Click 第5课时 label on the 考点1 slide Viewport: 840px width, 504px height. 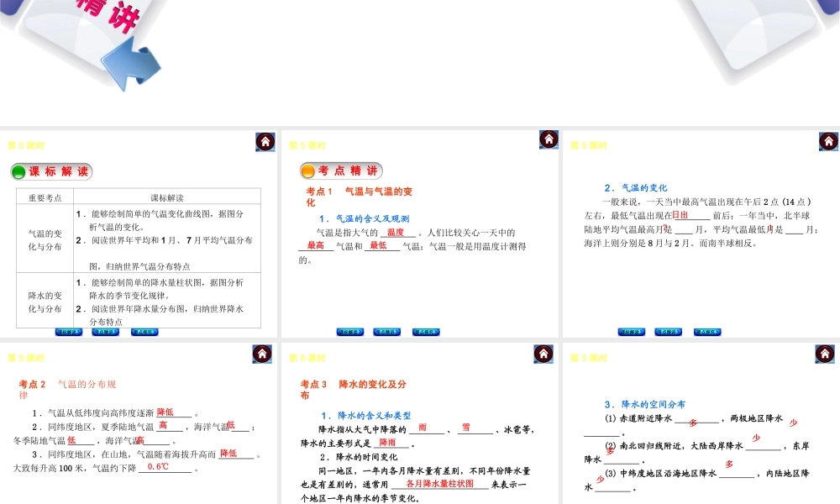point(307,145)
